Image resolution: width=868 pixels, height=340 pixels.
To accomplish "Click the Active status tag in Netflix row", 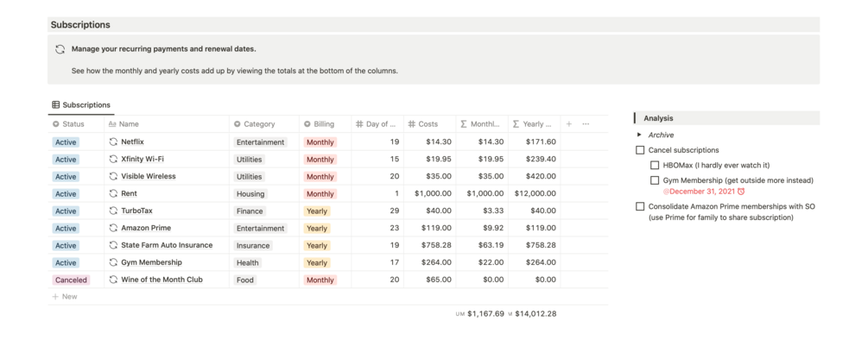I will (x=66, y=142).
